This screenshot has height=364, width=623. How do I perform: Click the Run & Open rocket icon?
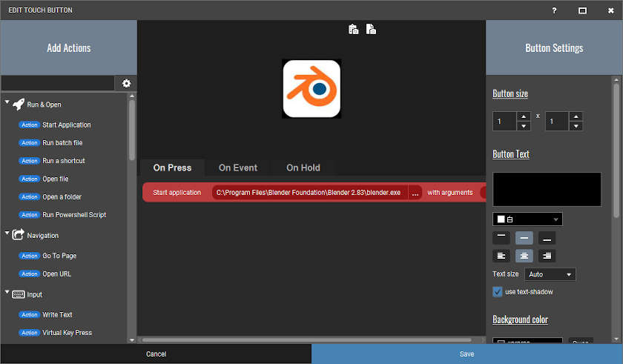coord(19,105)
